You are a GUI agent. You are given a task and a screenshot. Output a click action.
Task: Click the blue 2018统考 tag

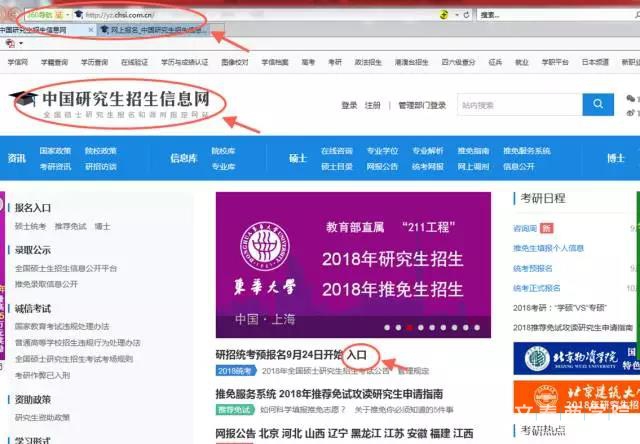click(236, 371)
